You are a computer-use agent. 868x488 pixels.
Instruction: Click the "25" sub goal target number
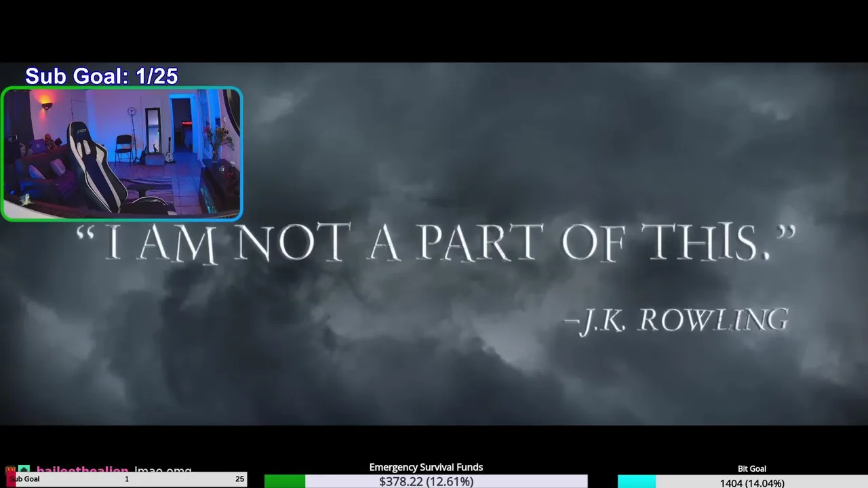(239, 479)
